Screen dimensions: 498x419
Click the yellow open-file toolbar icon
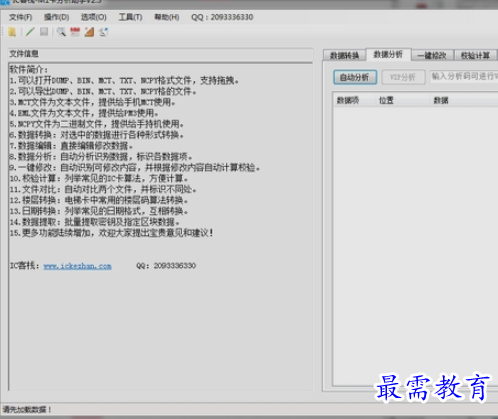[x=12, y=32]
